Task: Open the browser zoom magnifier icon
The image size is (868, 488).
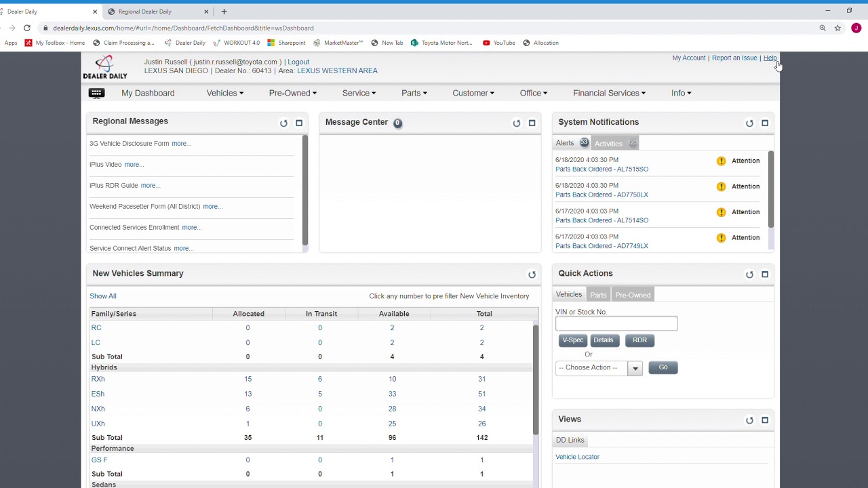Action: pyautogui.click(x=823, y=28)
